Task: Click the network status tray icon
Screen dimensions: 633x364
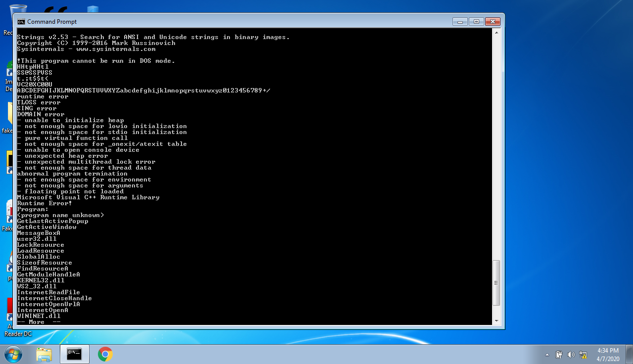Action: 583,355
